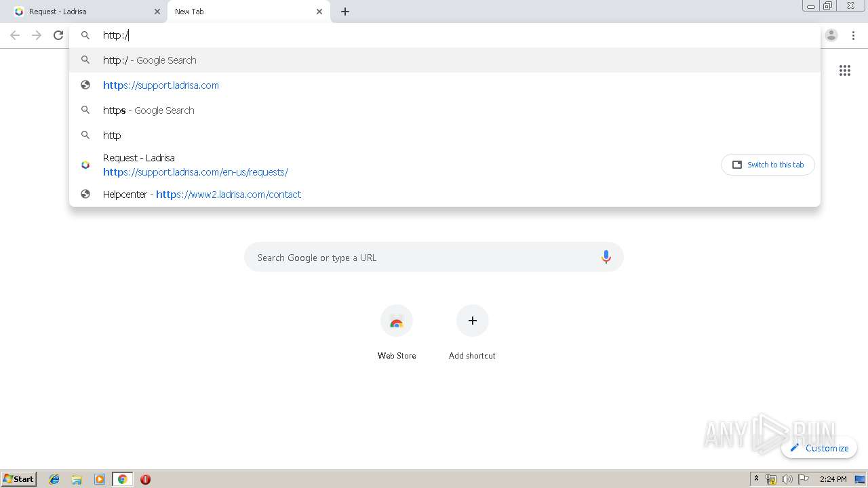This screenshot has width=868, height=488.
Task: Focus the Search Google or type a URL box
Action: pyautogui.click(x=434, y=258)
